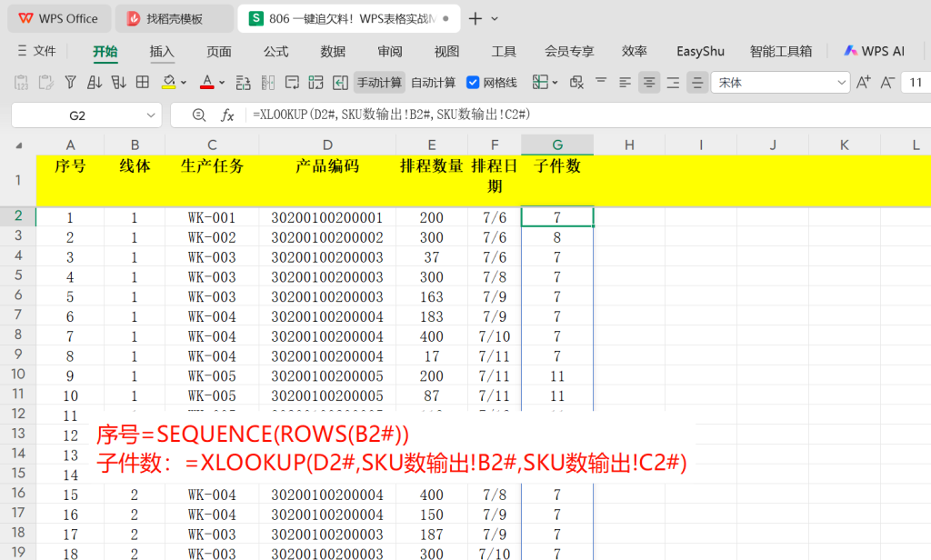Open the 效率 ribbon tab

pyautogui.click(x=634, y=52)
